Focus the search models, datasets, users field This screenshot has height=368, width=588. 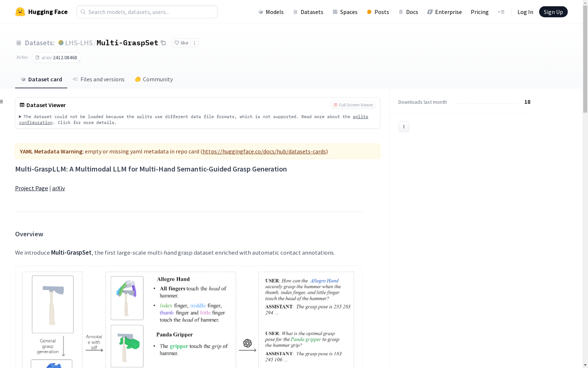coord(147,12)
